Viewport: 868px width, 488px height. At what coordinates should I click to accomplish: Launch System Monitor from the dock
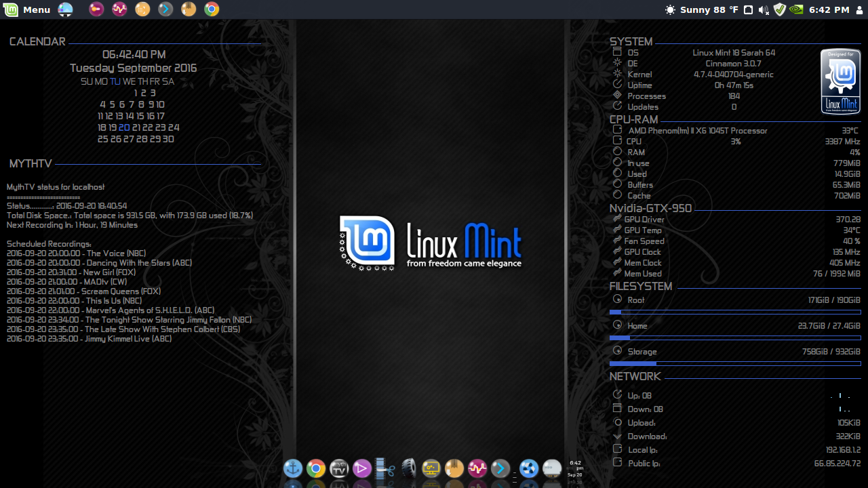(477, 468)
